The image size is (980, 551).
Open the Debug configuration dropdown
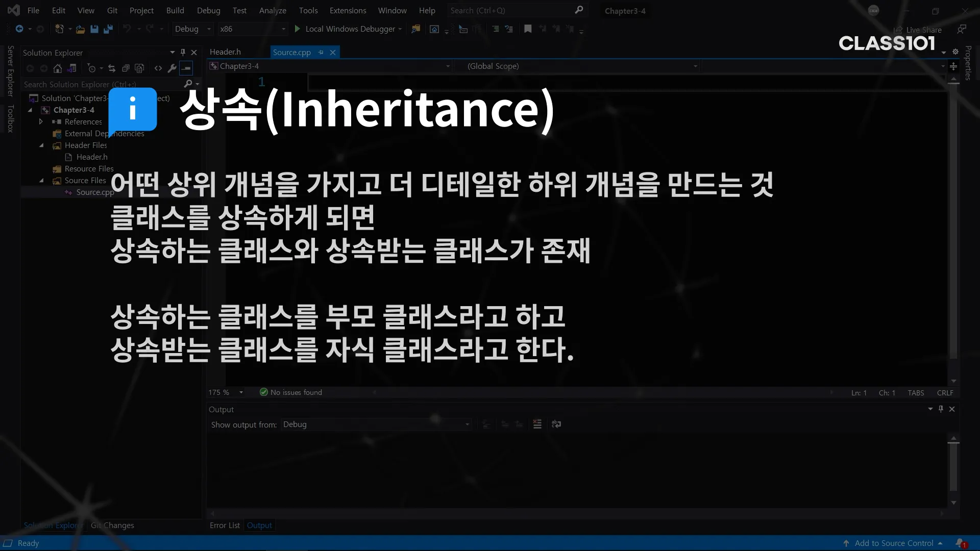(209, 29)
